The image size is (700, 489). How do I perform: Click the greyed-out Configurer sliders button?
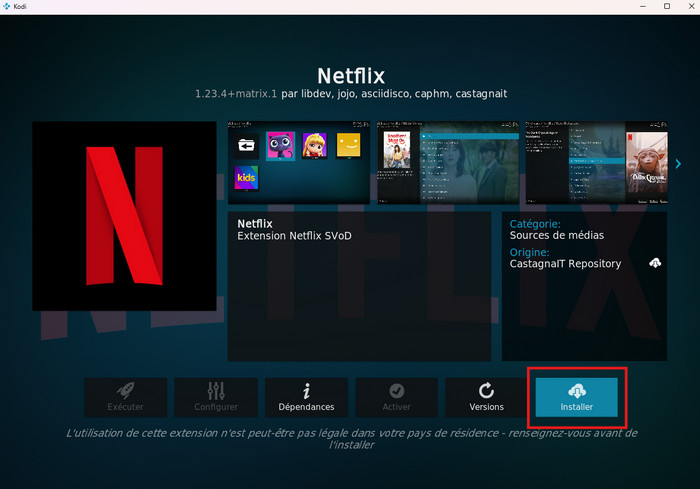[216, 397]
